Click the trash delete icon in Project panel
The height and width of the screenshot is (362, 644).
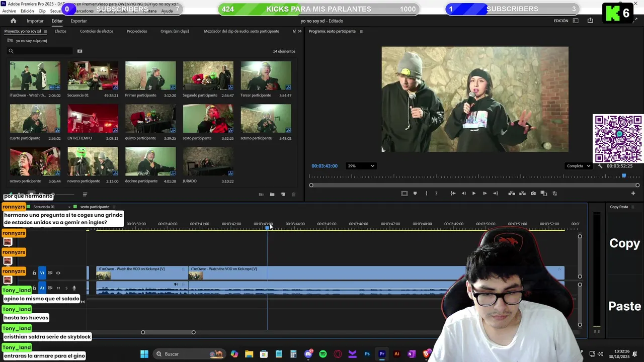coord(294,195)
